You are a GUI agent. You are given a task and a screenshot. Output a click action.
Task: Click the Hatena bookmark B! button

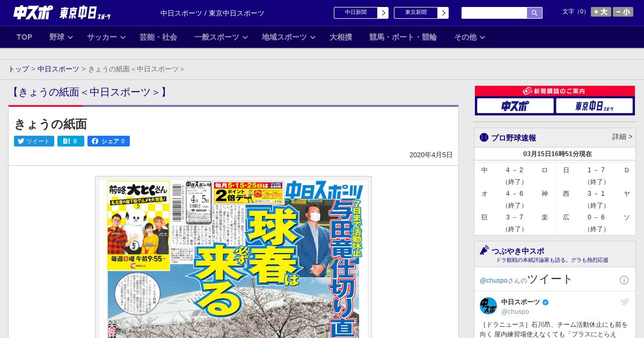click(x=71, y=141)
